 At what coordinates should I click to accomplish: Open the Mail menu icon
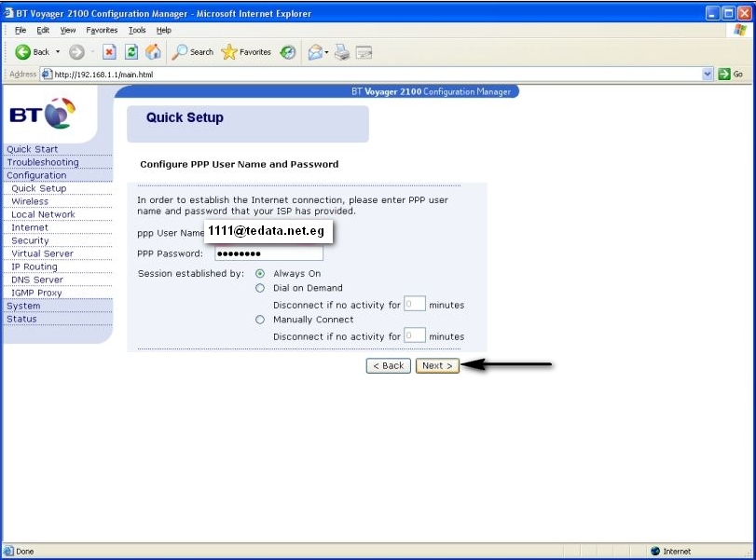(x=317, y=52)
